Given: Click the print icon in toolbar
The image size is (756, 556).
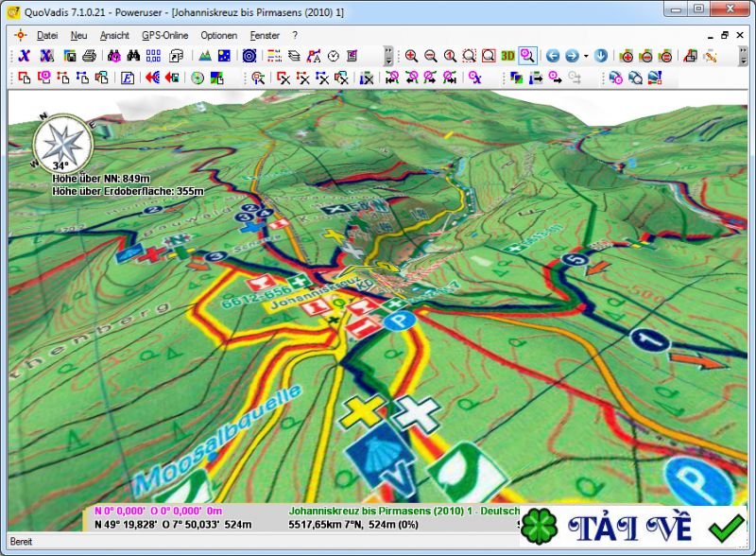Looking at the screenshot, I should tap(88, 56).
